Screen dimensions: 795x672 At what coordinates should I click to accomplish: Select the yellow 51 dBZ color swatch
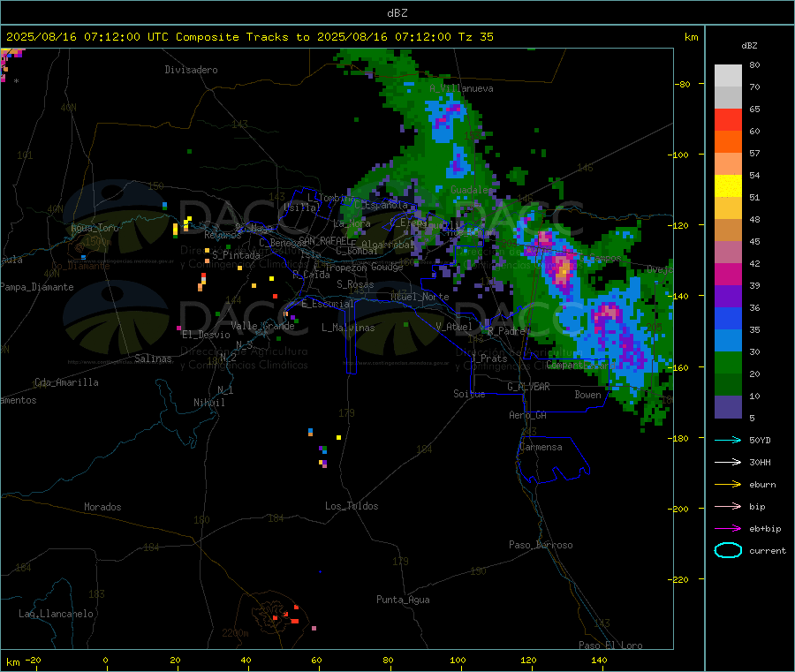pyautogui.click(x=728, y=186)
